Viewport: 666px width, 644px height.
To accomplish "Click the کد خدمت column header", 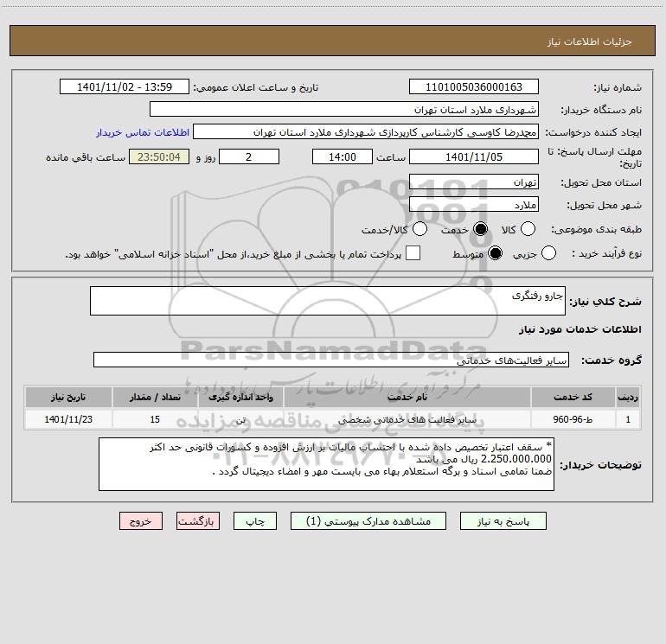I will (573, 397).
